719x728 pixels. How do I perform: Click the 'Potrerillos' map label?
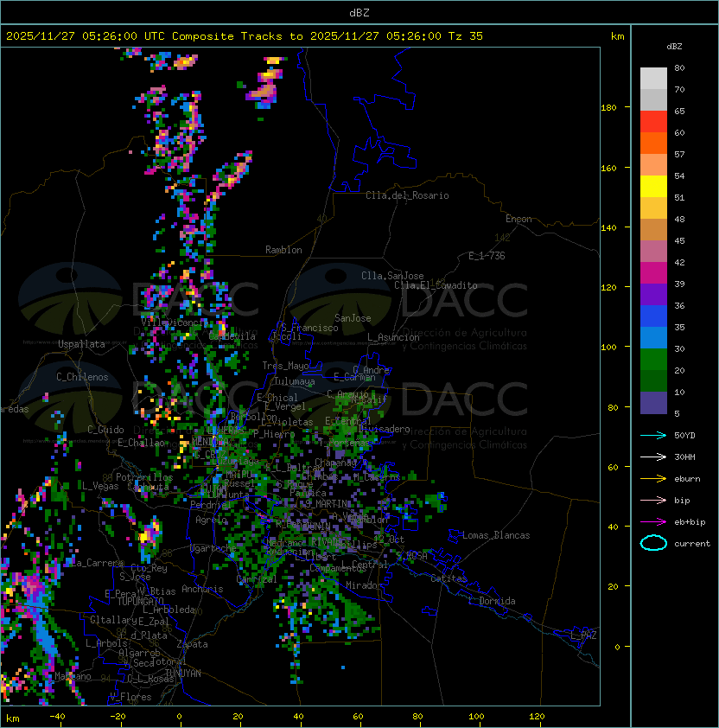tap(144, 477)
